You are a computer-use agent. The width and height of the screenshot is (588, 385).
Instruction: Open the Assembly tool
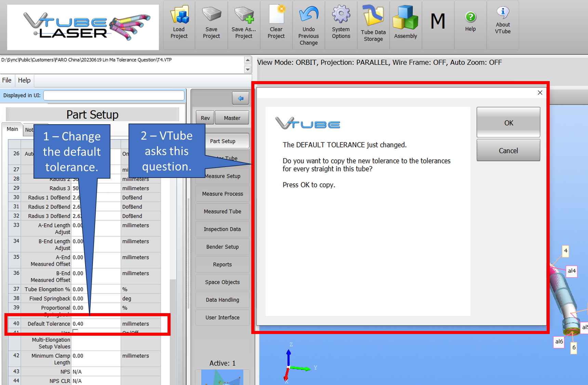[x=405, y=25]
